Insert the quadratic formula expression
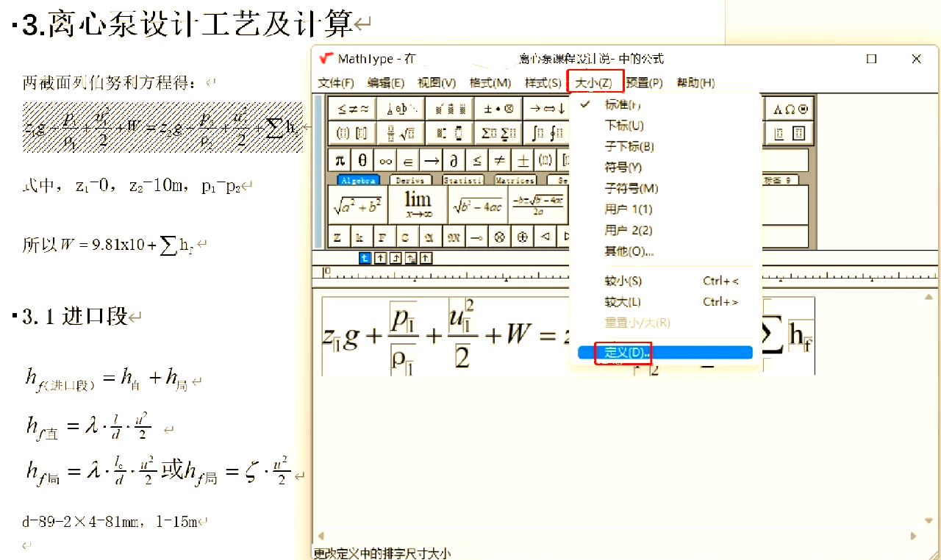The width and height of the screenshot is (941, 560). pos(537,206)
